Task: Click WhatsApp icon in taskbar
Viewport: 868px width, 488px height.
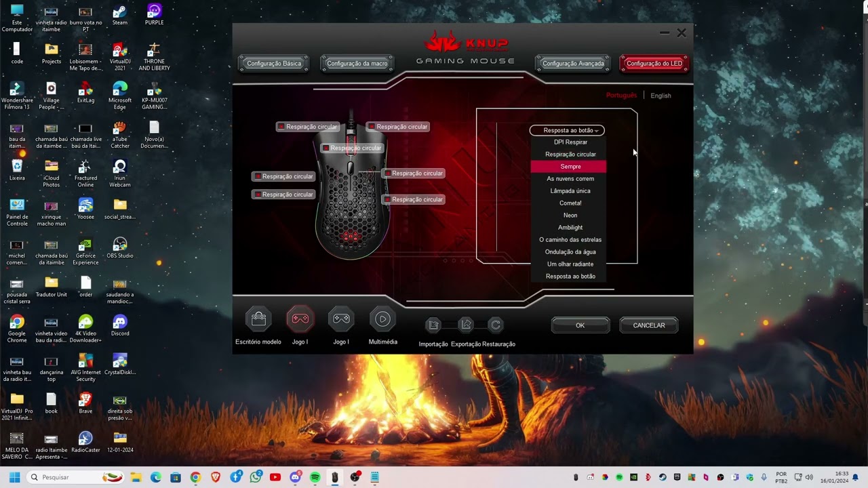Action: (255, 477)
